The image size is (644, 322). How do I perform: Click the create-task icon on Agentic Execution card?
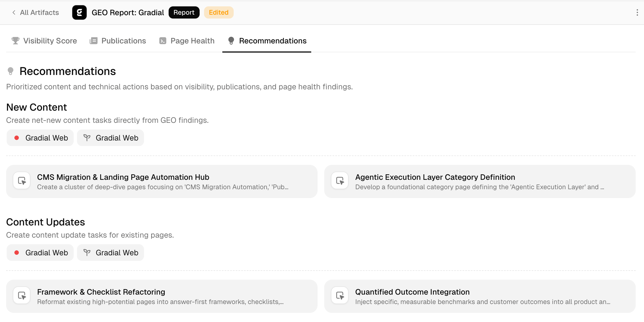[339, 180]
